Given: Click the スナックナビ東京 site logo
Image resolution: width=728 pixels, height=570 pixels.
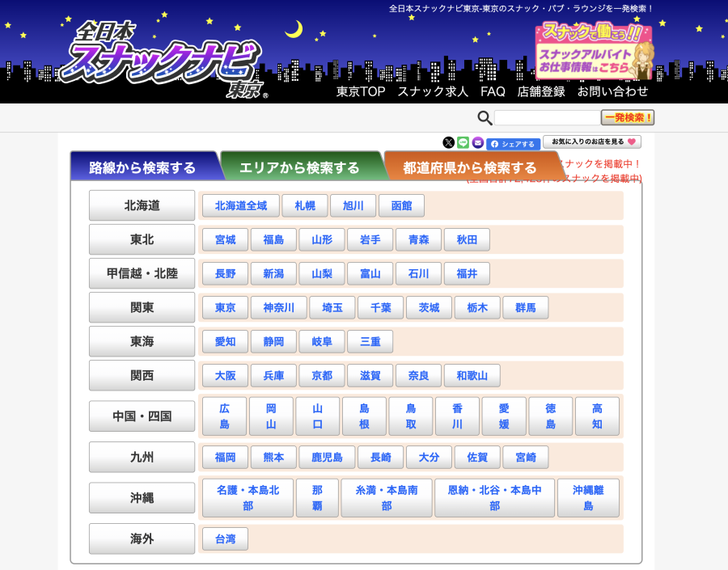Looking at the screenshot, I should coord(165,59).
